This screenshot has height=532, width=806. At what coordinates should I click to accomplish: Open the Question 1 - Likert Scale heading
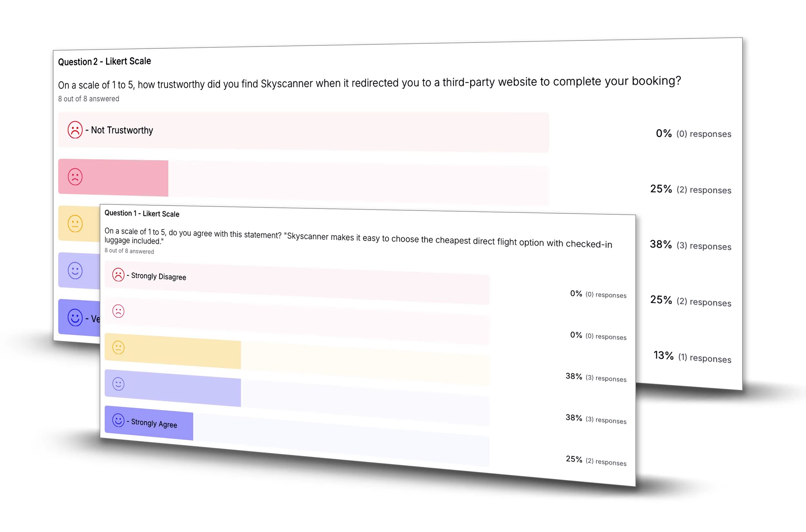point(142,213)
